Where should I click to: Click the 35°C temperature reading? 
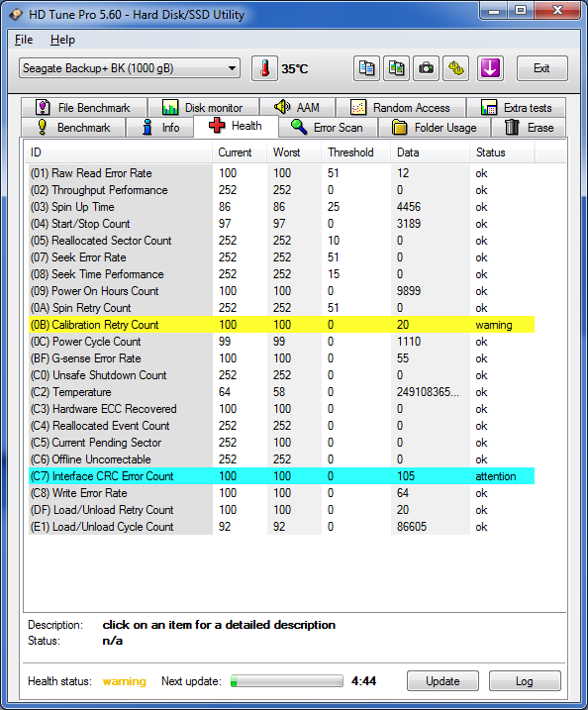(295, 69)
